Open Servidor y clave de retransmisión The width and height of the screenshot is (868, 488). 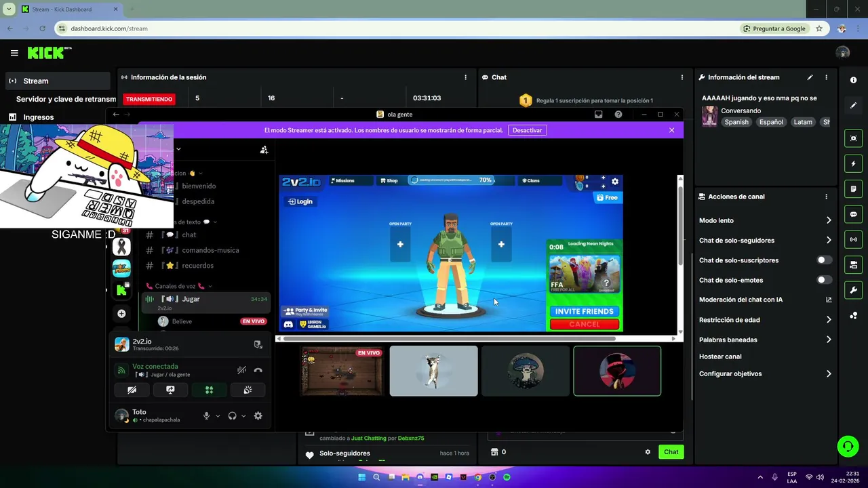click(66, 99)
